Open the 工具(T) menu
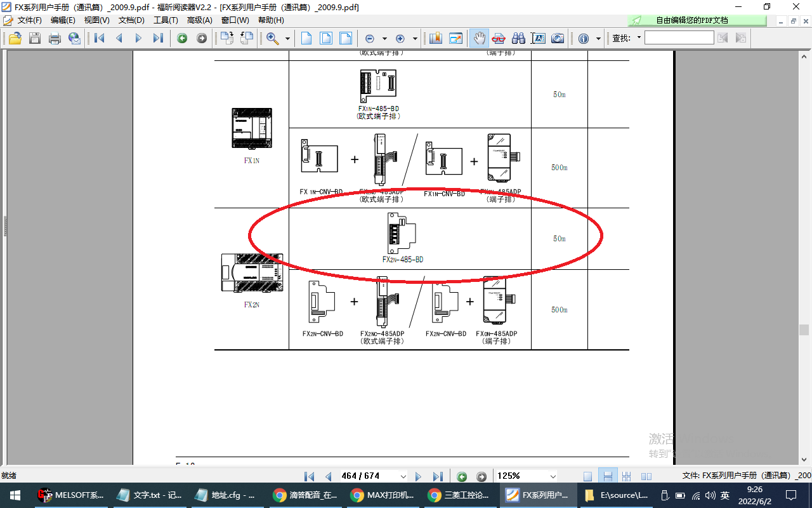The width and height of the screenshot is (812, 508). [x=166, y=20]
